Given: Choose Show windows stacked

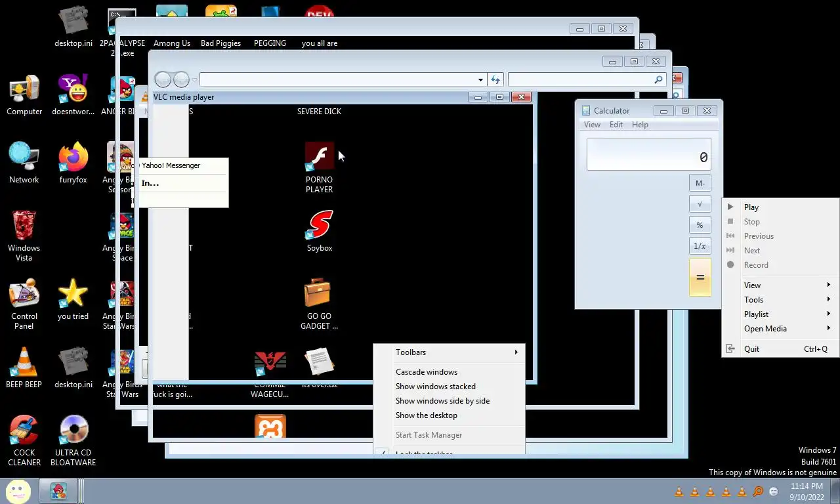Looking at the screenshot, I should click(x=450, y=387).
